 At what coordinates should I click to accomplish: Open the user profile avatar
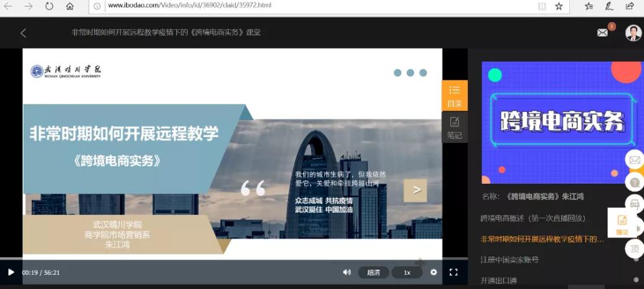pos(633,32)
